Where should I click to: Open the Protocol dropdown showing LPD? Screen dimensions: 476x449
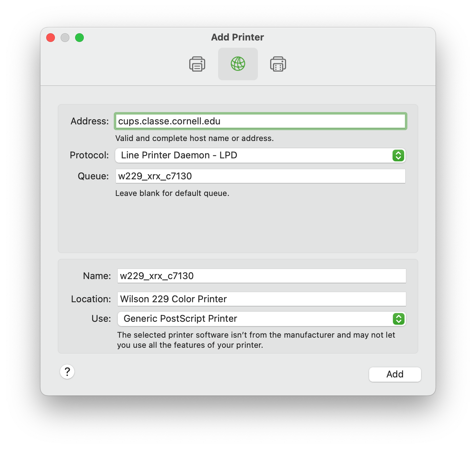pos(260,155)
